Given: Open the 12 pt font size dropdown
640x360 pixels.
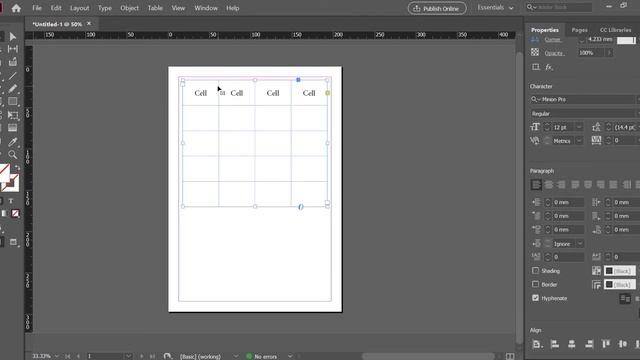Looking at the screenshot, I should coord(579,127).
